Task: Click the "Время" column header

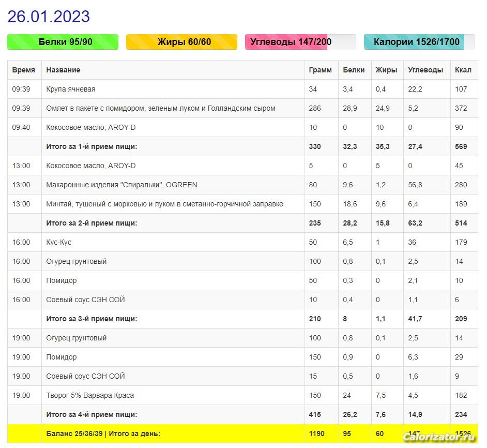Action: 24,70
